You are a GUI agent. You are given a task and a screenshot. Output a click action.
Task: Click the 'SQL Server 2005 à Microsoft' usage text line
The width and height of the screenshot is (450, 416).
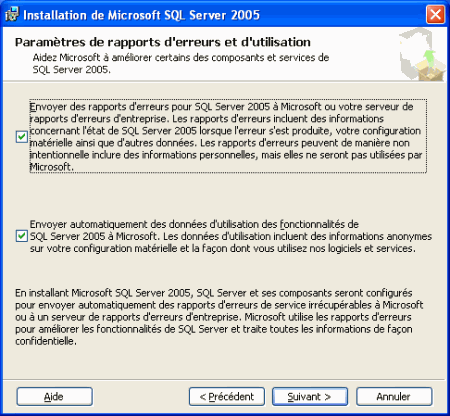231,236
